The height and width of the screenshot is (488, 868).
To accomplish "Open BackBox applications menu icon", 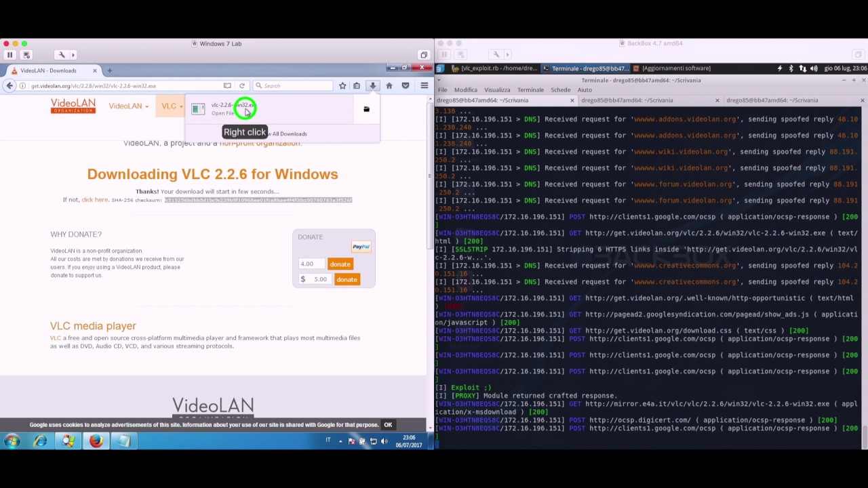I will click(440, 68).
